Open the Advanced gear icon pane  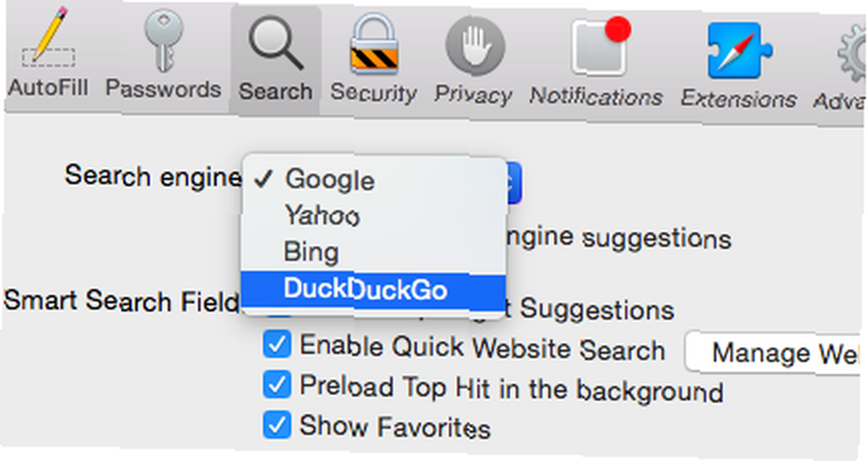click(x=841, y=69)
